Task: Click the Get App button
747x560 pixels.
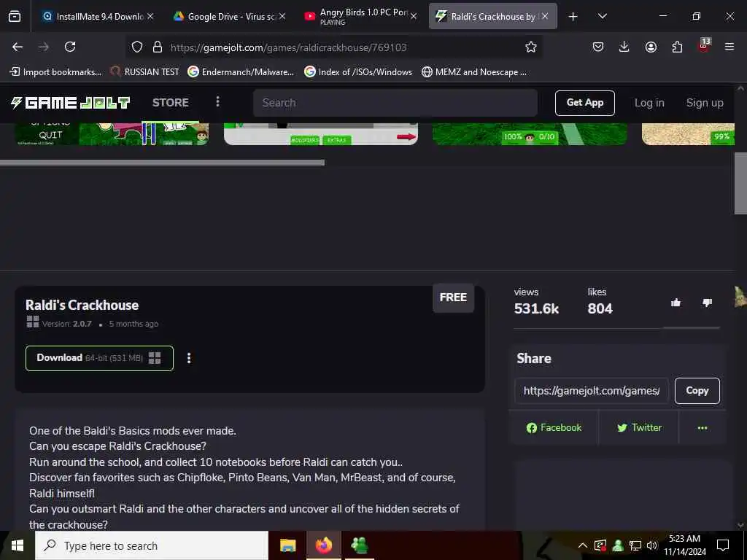Action: (x=584, y=103)
